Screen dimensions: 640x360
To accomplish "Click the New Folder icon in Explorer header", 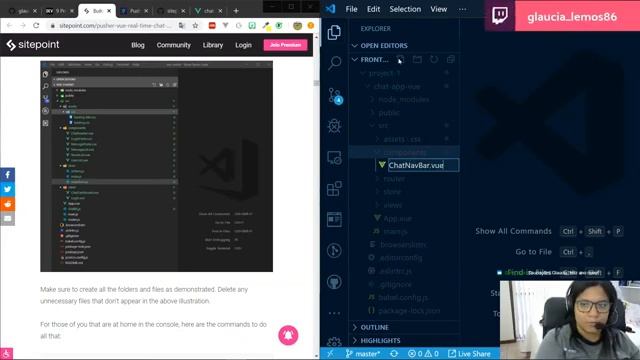I will (417, 60).
